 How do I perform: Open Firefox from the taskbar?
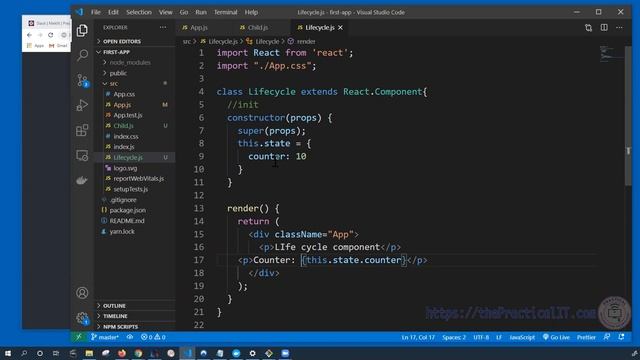[x=122, y=353]
